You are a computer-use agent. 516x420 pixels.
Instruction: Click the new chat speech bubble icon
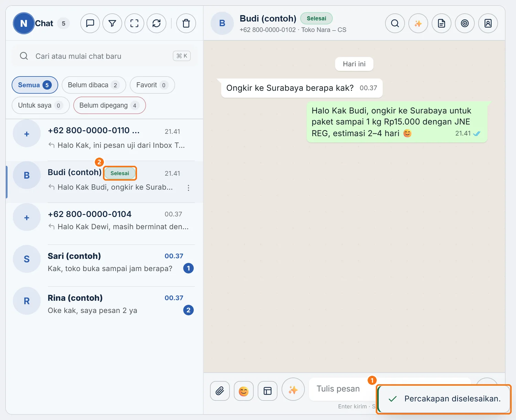pos(90,23)
